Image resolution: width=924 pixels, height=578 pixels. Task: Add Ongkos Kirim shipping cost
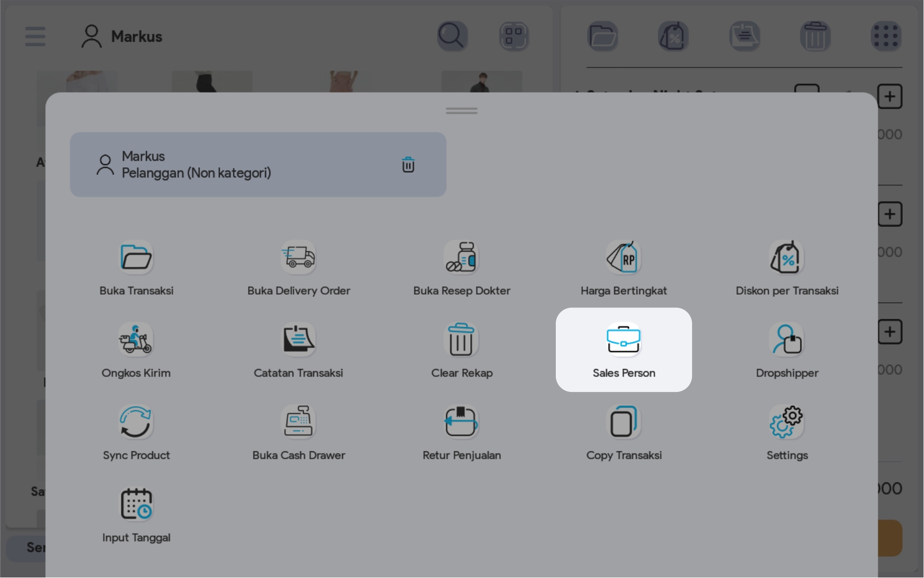136,340
